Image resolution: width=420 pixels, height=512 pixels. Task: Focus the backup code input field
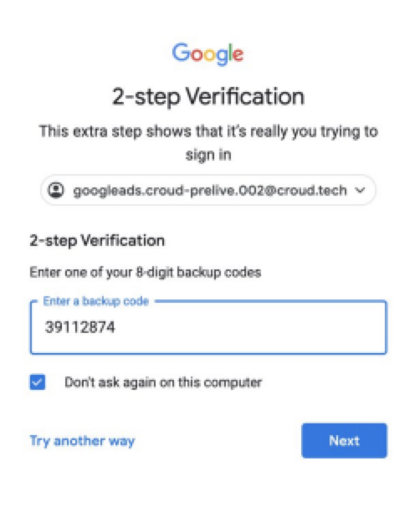[208, 327]
